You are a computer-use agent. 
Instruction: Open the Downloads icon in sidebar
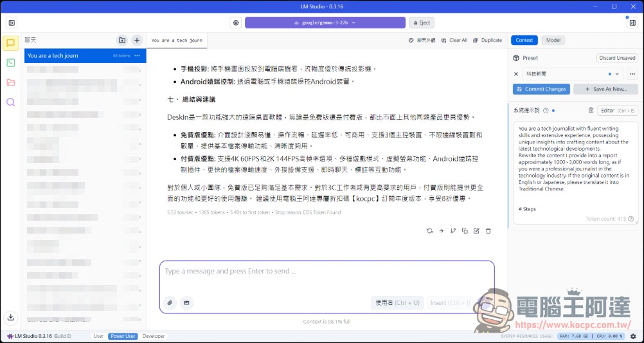pos(11,317)
